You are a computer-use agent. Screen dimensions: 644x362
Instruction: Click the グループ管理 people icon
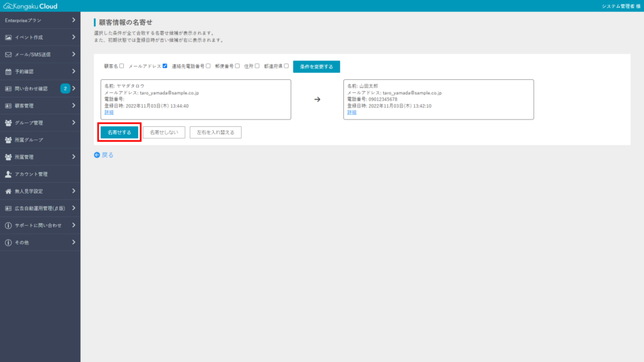[8, 123]
